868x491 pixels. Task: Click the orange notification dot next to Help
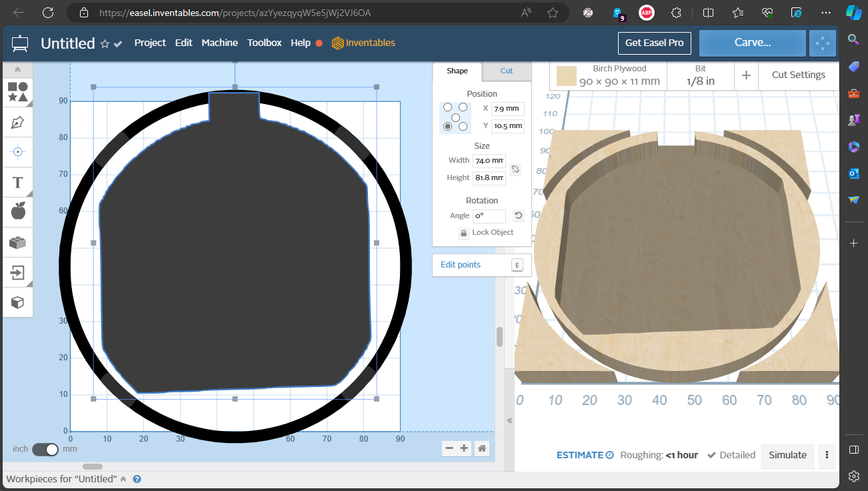[x=319, y=43]
